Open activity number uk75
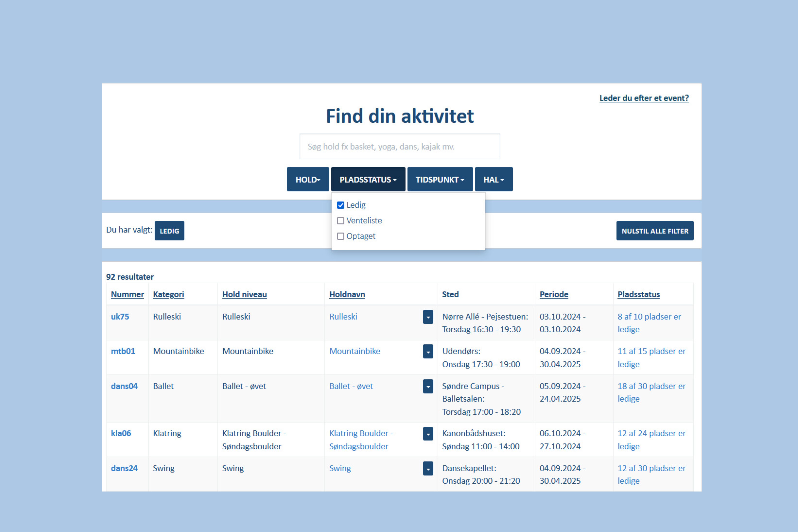798x532 pixels. 120,317
